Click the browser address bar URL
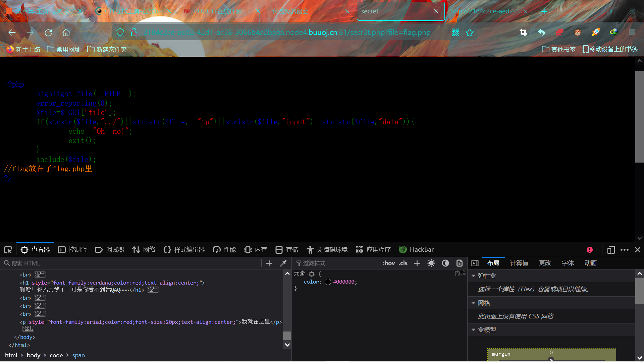The height and width of the screenshot is (362, 644). click(x=287, y=33)
